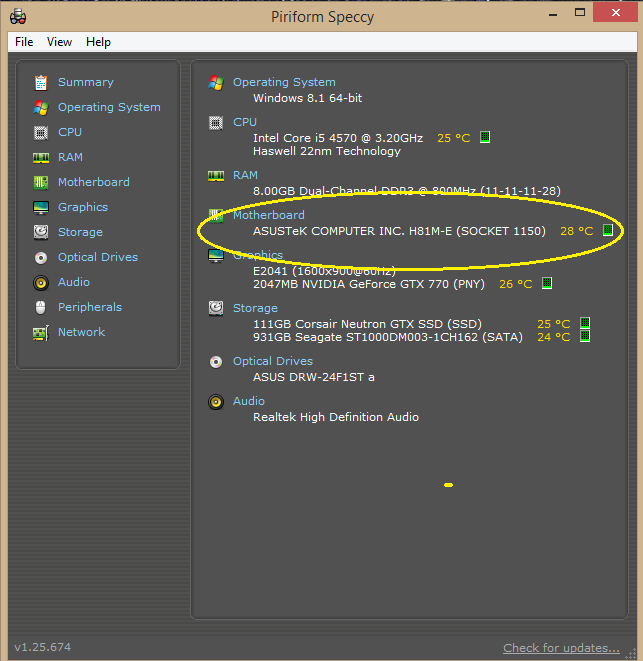Click Seagate drive temperature indicator icon
Image resolution: width=643 pixels, height=661 pixels.
pyautogui.click(x=585, y=336)
